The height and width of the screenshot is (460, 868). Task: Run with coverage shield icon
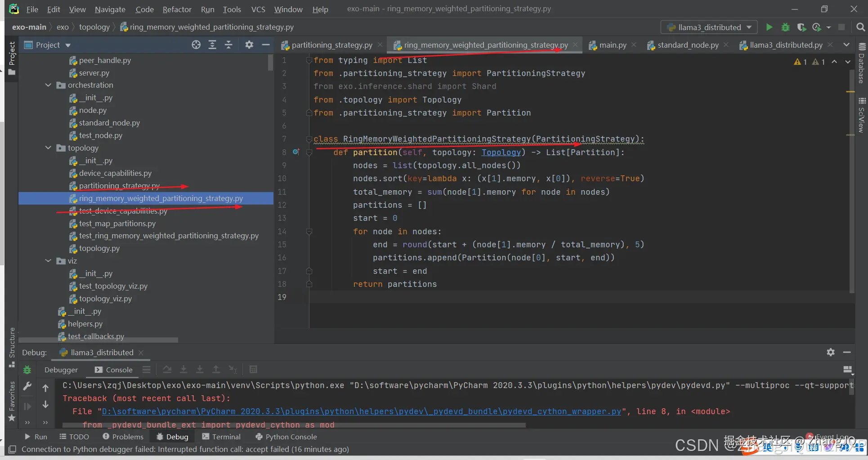point(801,27)
